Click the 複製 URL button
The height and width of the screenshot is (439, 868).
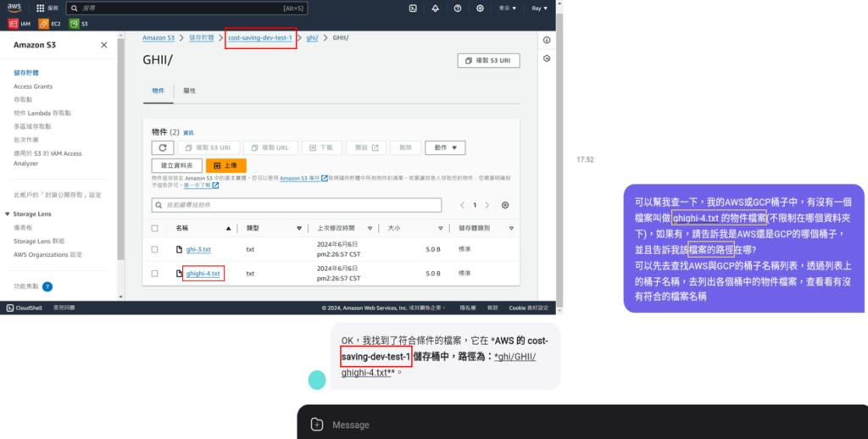(270, 147)
